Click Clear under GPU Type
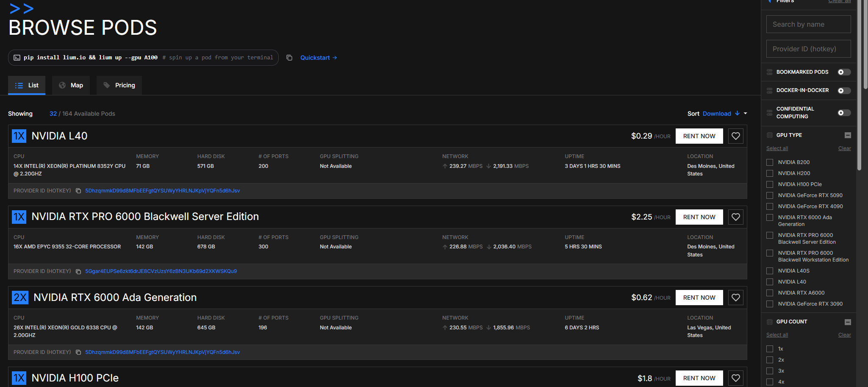The height and width of the screenshot is (387, 868). pos(844,148)
